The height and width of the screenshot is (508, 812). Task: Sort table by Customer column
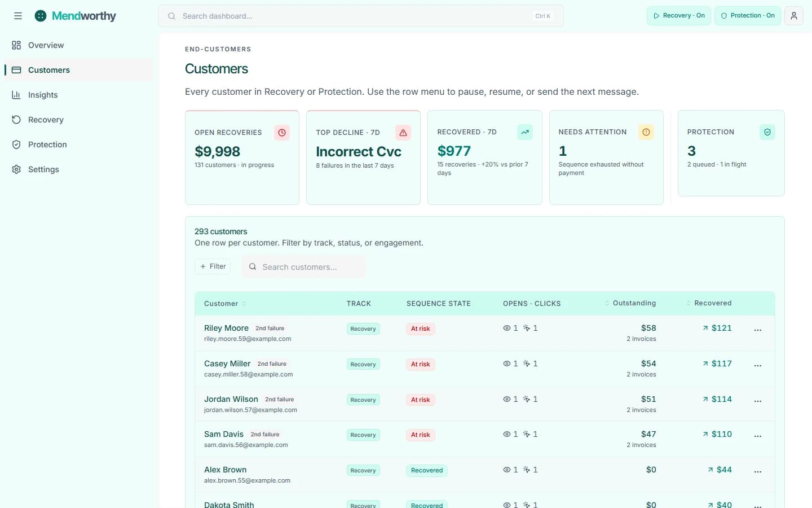(225, 304)
